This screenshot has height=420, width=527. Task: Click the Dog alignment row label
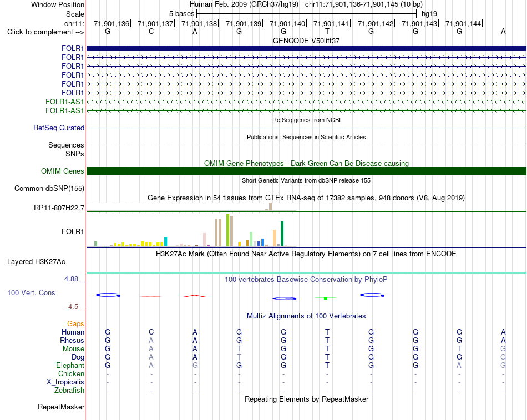pos(78,357)
